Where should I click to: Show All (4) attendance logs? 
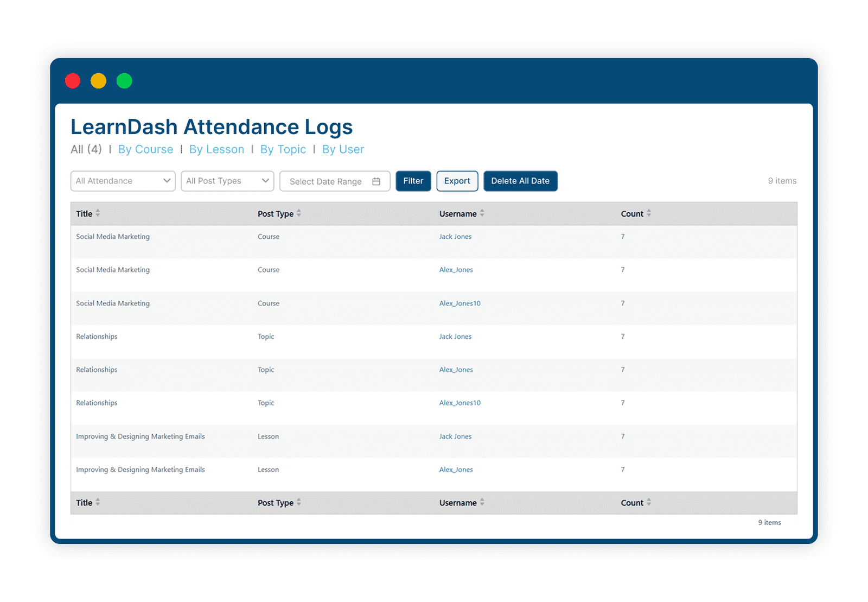coord(86,149)
